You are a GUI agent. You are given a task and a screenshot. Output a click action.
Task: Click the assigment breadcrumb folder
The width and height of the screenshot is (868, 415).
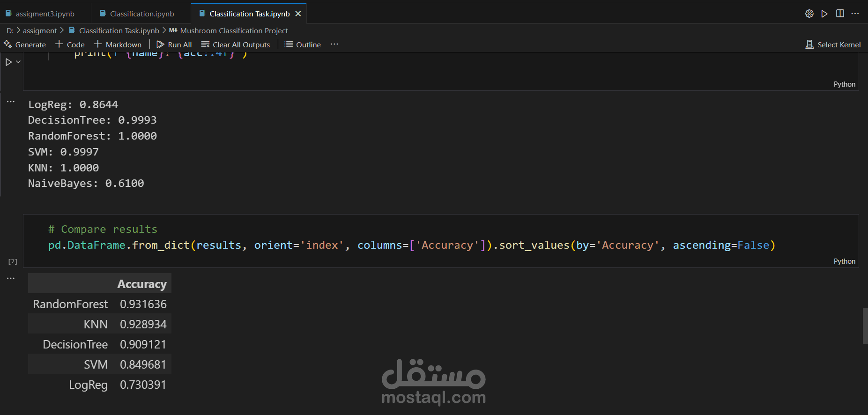pyautogui.click(x=40, y=30)
